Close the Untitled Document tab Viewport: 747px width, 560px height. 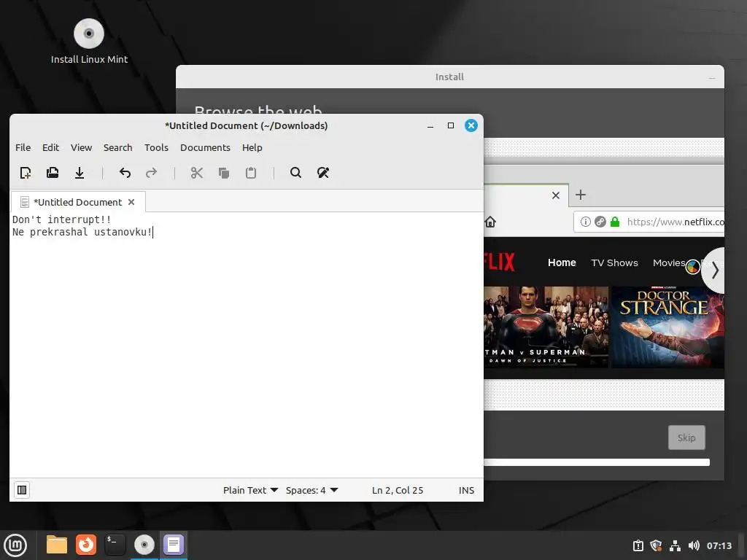(131, 203)
